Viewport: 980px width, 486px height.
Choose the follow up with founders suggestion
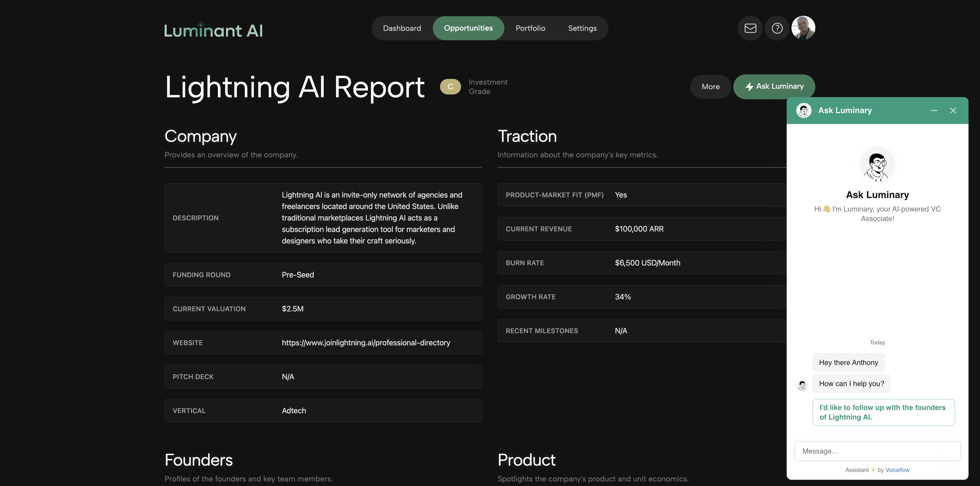point(883,412)
